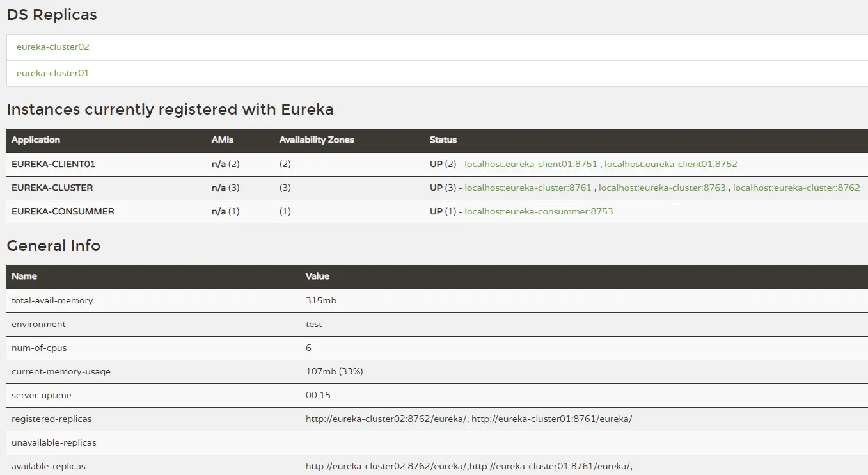Click the 107mb (33%) usage value
The image size is (868, 475).
pos(335,371)
